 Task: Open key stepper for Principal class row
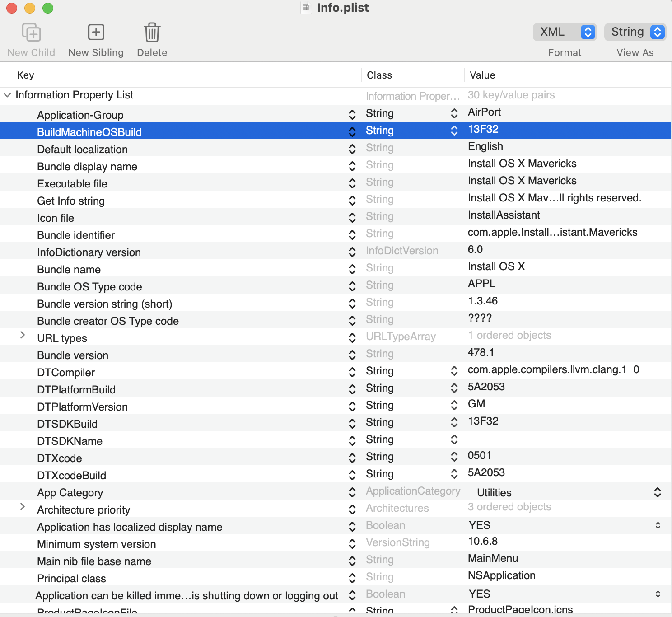[352, 578]
